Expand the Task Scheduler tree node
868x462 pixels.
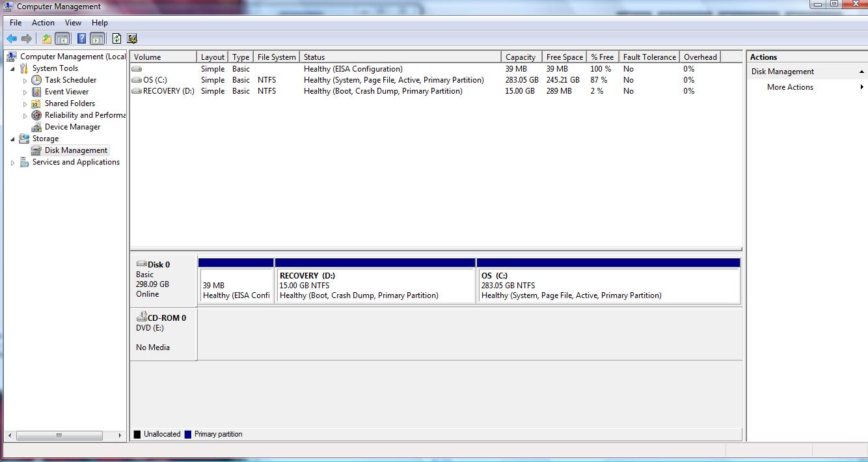25,81
